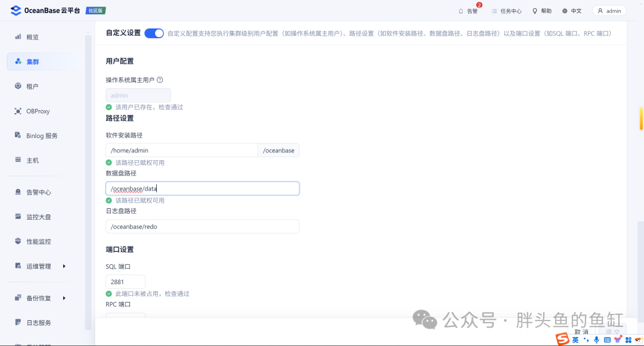
Task: Open the admin user menu
Action: (609, 11)
